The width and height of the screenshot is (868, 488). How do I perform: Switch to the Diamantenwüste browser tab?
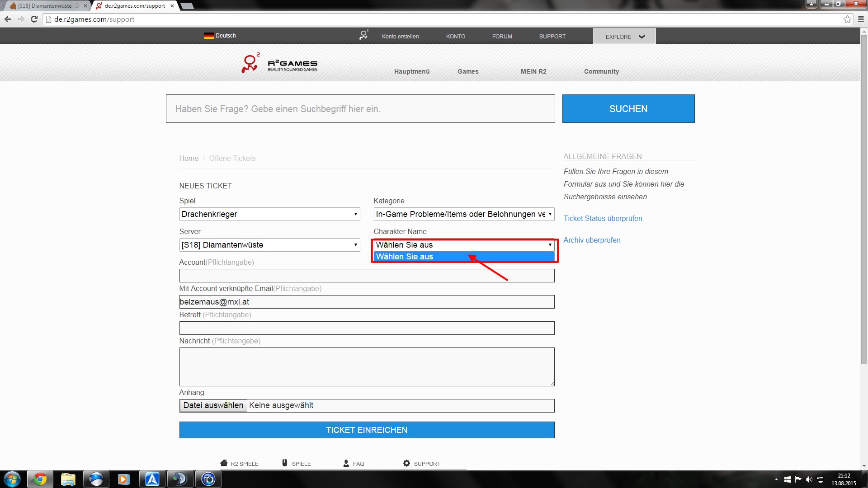point(47,6)
